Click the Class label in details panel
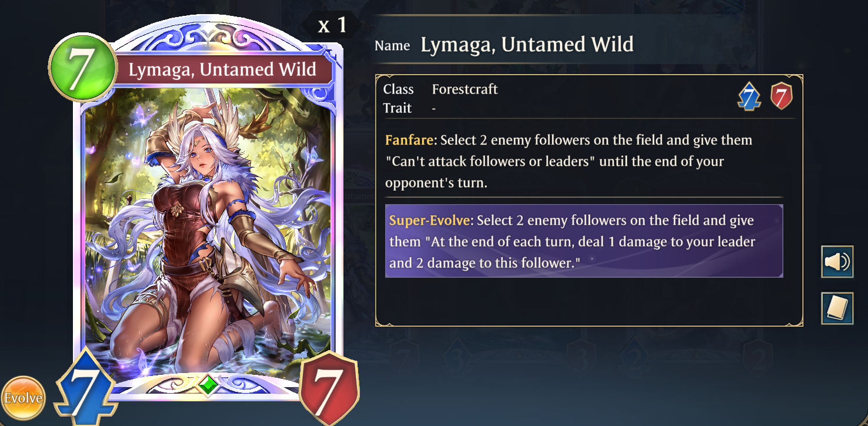868x426 pixels. click(x=399, y=89)
